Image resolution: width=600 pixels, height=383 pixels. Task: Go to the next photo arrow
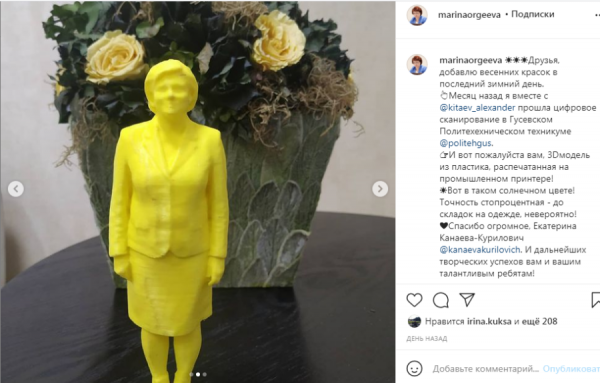pyautogui.click(x=380, y=189)
